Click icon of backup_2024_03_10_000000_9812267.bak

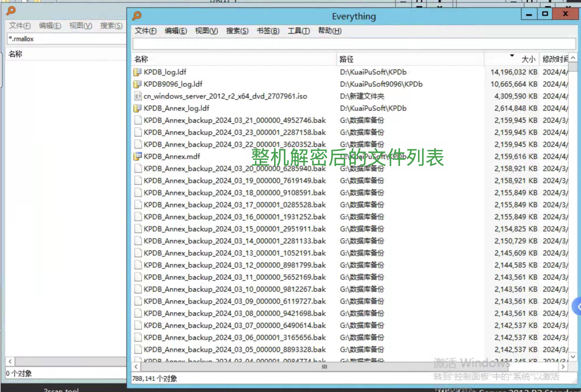tap(138, 289)
